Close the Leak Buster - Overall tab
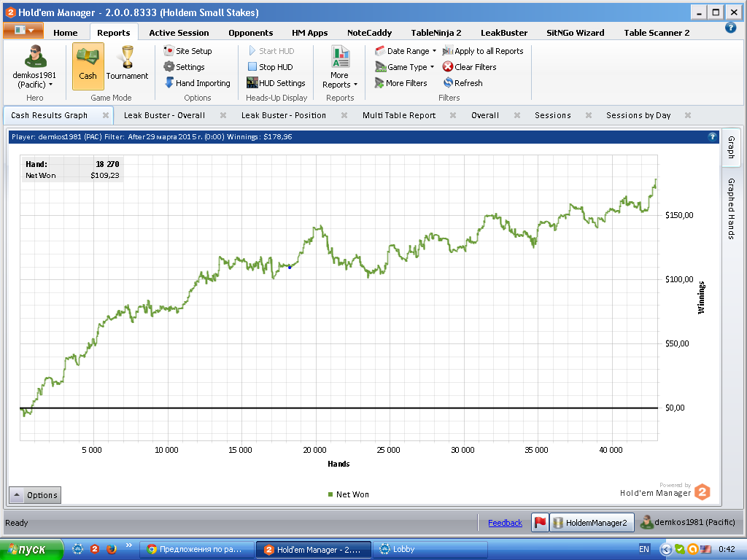 coord(223,115)
